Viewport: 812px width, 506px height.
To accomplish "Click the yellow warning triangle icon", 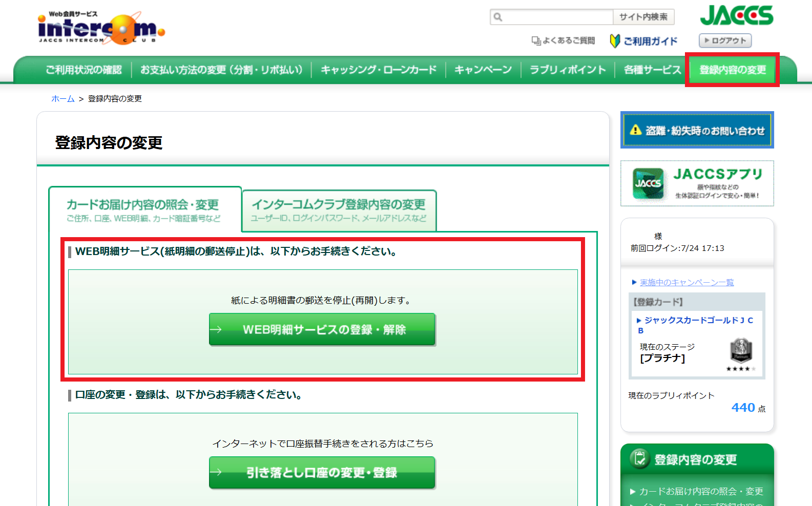I will (636, 130).
